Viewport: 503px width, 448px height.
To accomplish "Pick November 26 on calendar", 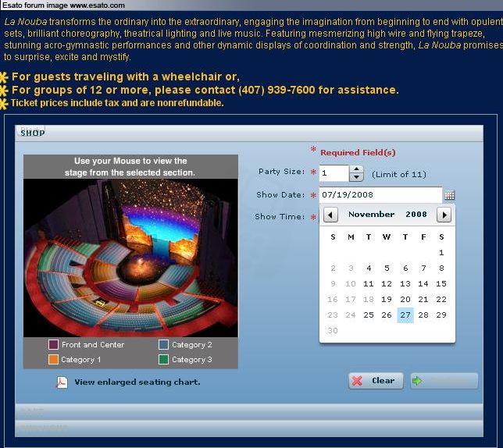I will pos(387,315).
